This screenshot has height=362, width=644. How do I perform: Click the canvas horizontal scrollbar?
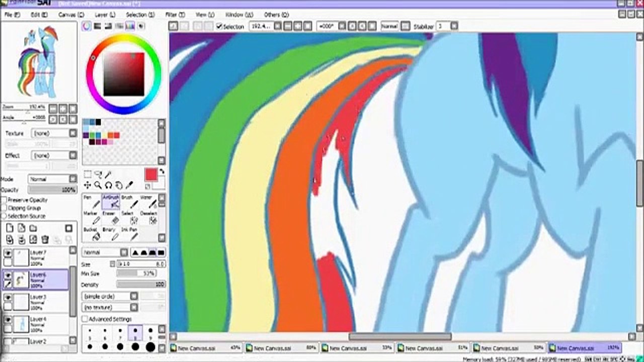[400, 337]
